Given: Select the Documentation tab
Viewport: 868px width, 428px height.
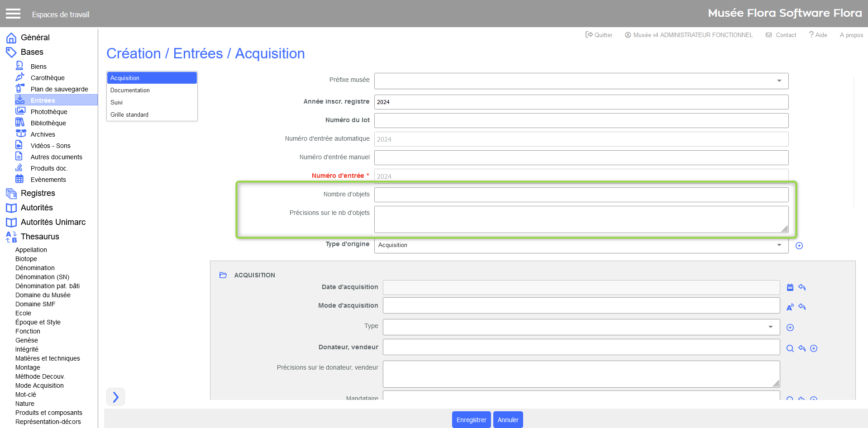Looking at the screenshot, I should 152,90.
